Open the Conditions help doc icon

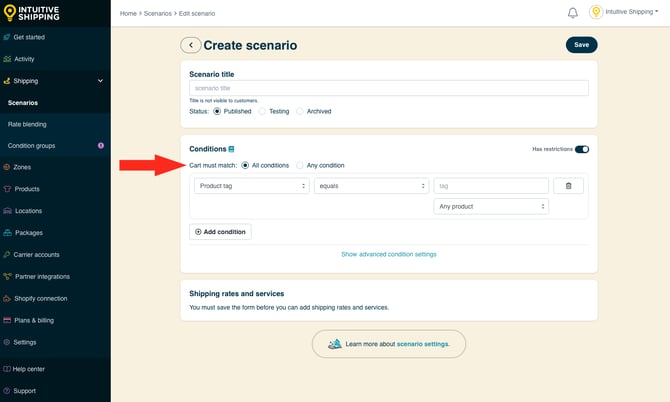pyautogui.click(x=231, y=149)
